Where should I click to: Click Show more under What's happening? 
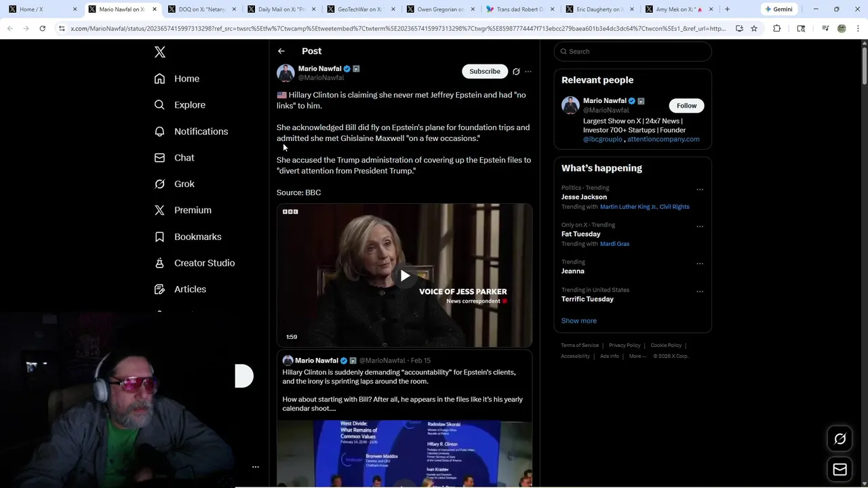pyautogui.click(x=578, y=321)
